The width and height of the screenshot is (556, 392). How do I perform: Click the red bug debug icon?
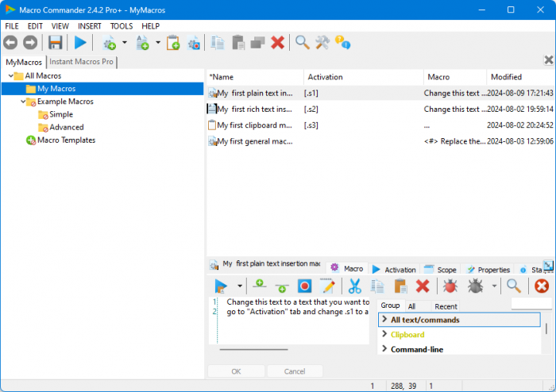click(450, 286)
